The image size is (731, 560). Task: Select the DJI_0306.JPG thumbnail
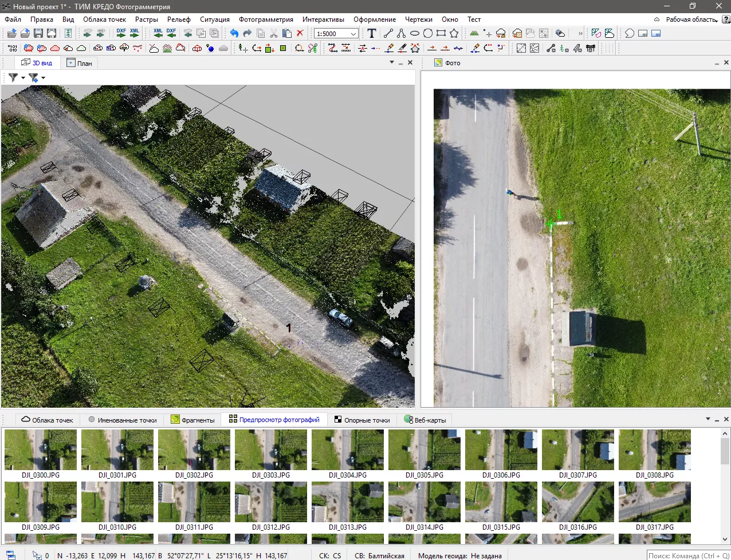501,451
